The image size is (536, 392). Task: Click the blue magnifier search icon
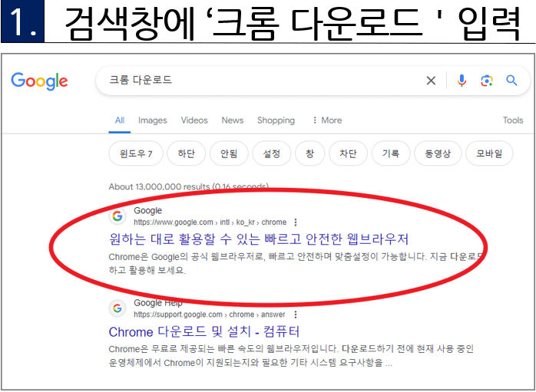(511, 81)
